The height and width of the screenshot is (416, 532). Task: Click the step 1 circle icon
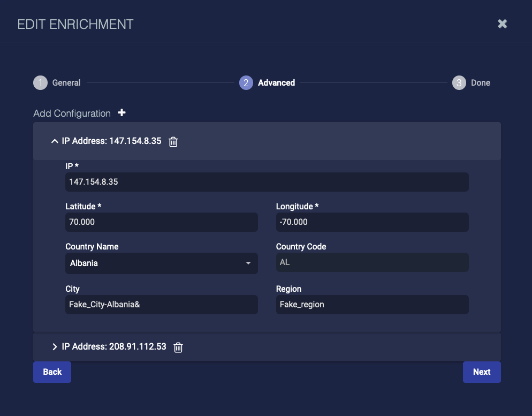point(40,83)
